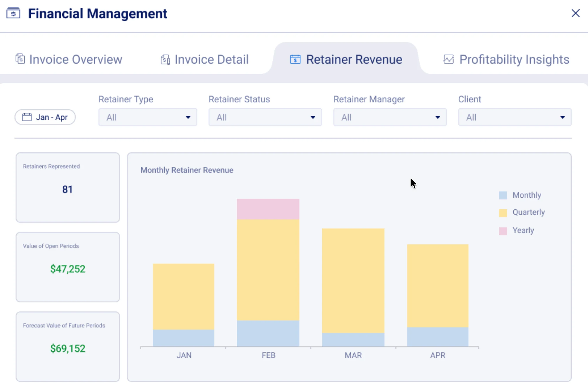Click the Value of Open Periods card
Image resolution: width=588 pixels, height=390 pixels.
(68, 267)
